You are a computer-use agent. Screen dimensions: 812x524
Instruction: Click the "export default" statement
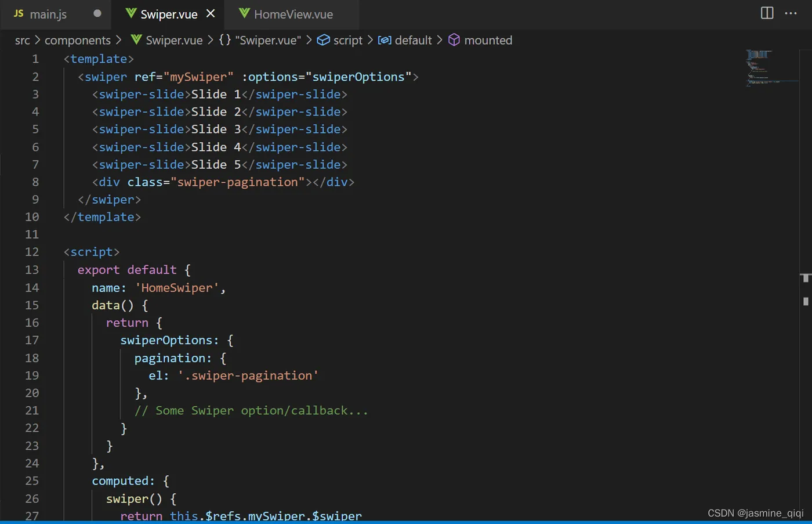coord(127,270)
